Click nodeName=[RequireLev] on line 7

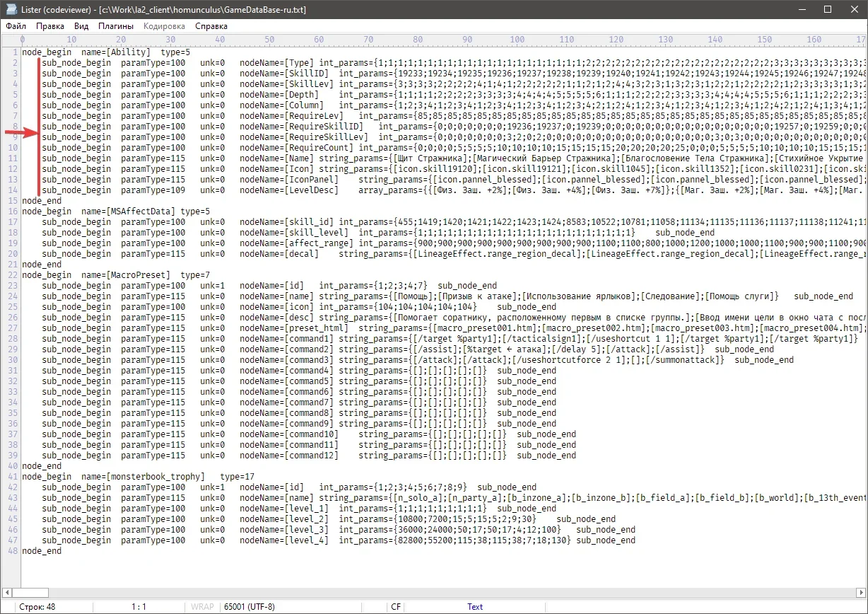292,116
